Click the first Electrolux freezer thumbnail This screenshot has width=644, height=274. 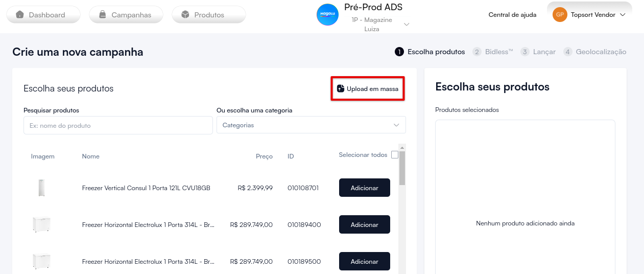click(42, 225)
